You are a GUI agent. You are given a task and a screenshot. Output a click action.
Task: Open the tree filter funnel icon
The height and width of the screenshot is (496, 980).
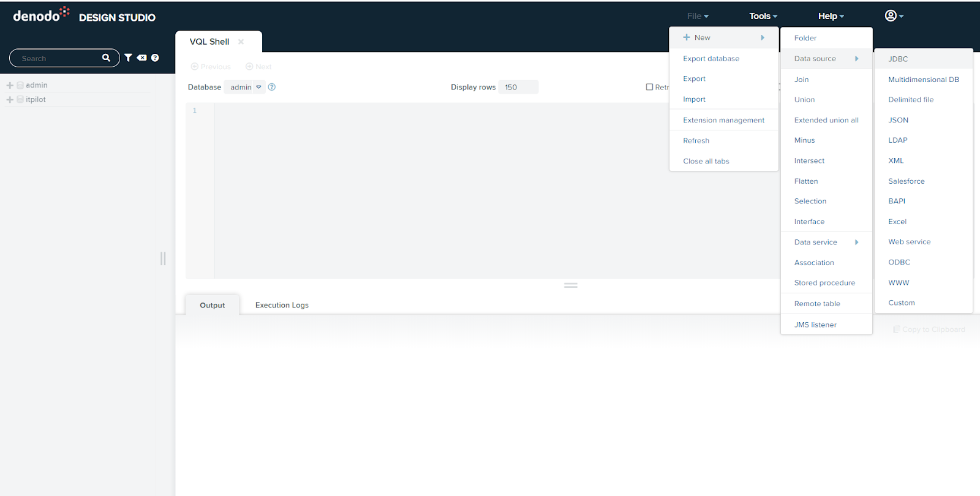128,58
